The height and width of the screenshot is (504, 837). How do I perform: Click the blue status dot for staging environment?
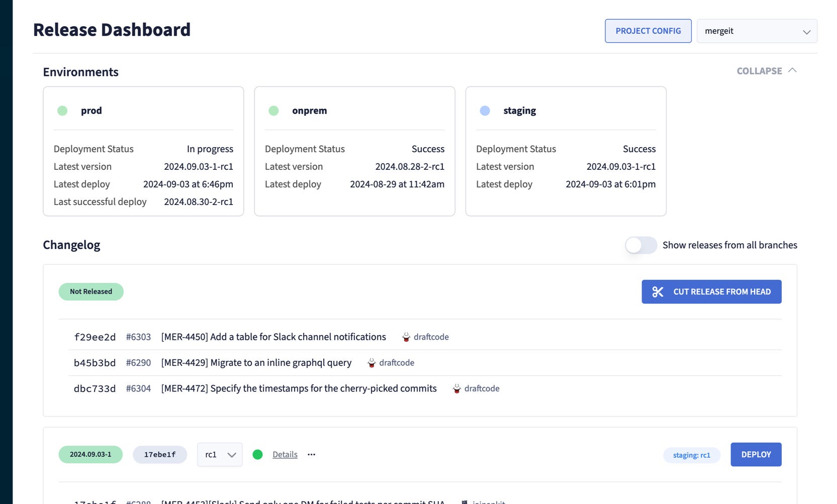pos(485,111)
